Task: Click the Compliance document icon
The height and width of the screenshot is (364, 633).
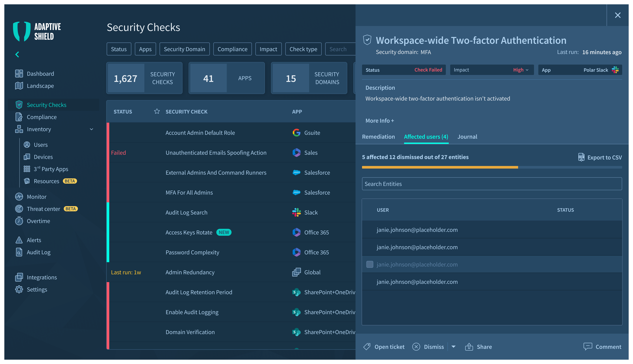Action: pyautogui.click(x=19, y=117)
